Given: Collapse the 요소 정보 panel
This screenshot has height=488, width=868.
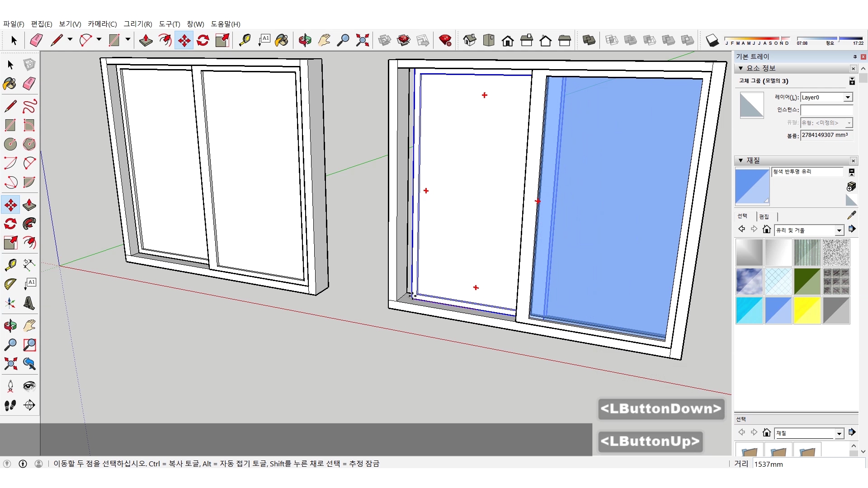Looking at the screenshot, I should pos(741,68).
